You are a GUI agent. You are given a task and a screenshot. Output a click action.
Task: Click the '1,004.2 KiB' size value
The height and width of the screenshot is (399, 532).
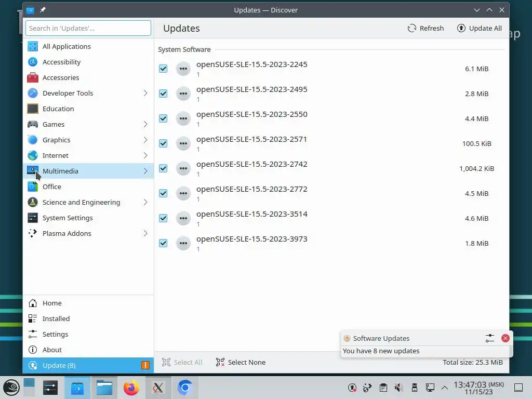tap(477, 169)
